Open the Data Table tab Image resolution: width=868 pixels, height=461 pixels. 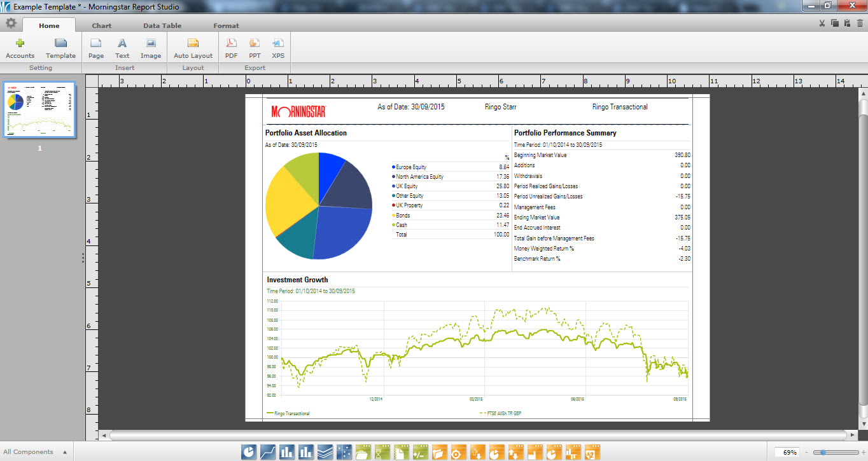(x=162, y=25)
